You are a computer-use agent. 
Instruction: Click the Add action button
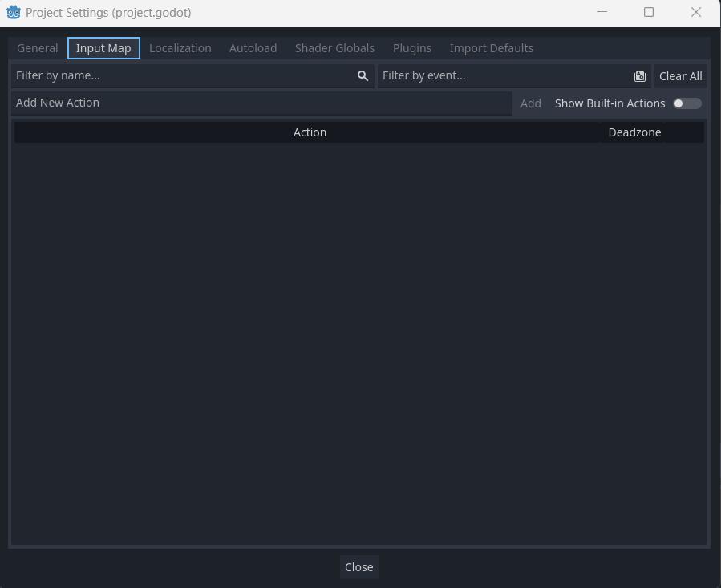(531, 103)
